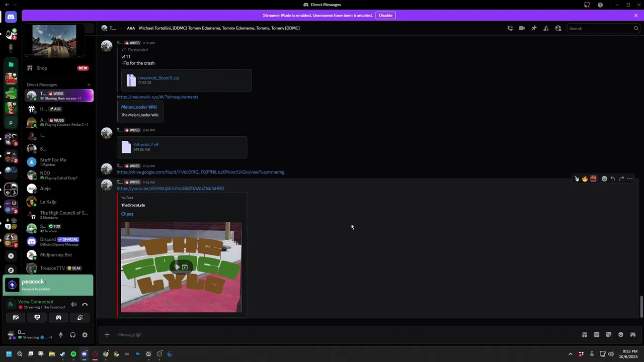The image size is (644, 362).
Task: Open soundboard button
Action: pos(80,317)
